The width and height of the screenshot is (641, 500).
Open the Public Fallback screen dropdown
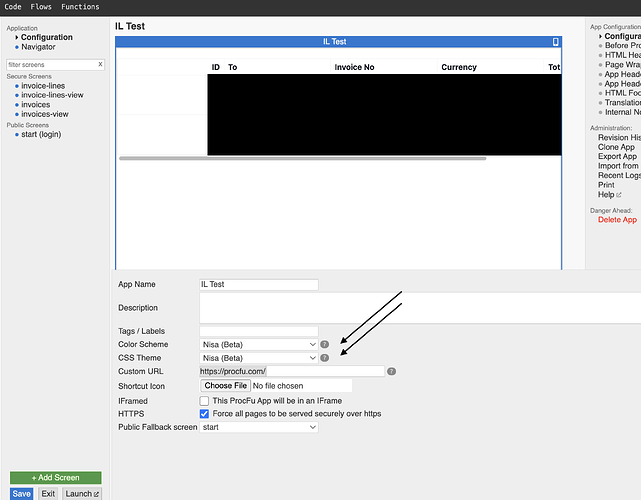[259, 427]
